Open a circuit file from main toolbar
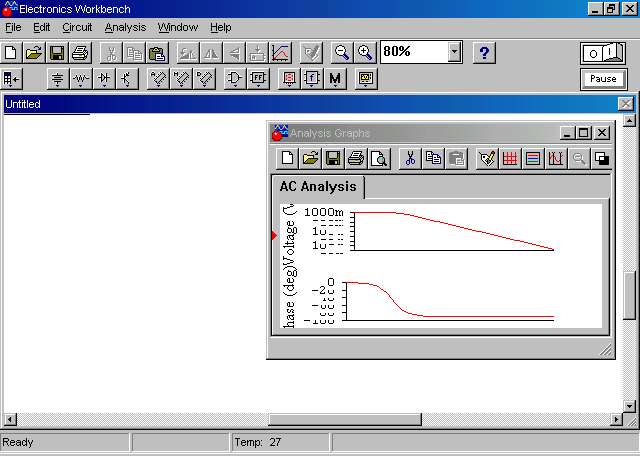Screen dimensions: 640x456 pyautogui.click(x=34, y=53)
